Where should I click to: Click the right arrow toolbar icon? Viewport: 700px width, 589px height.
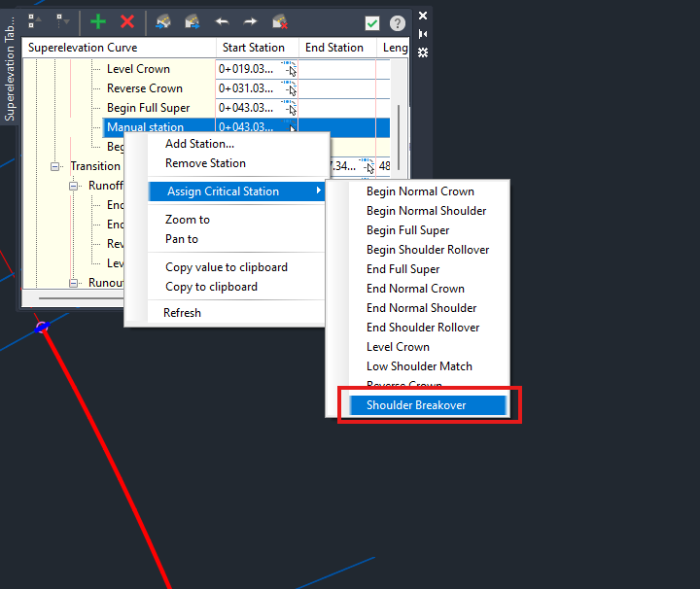click(x=250, y=21)
